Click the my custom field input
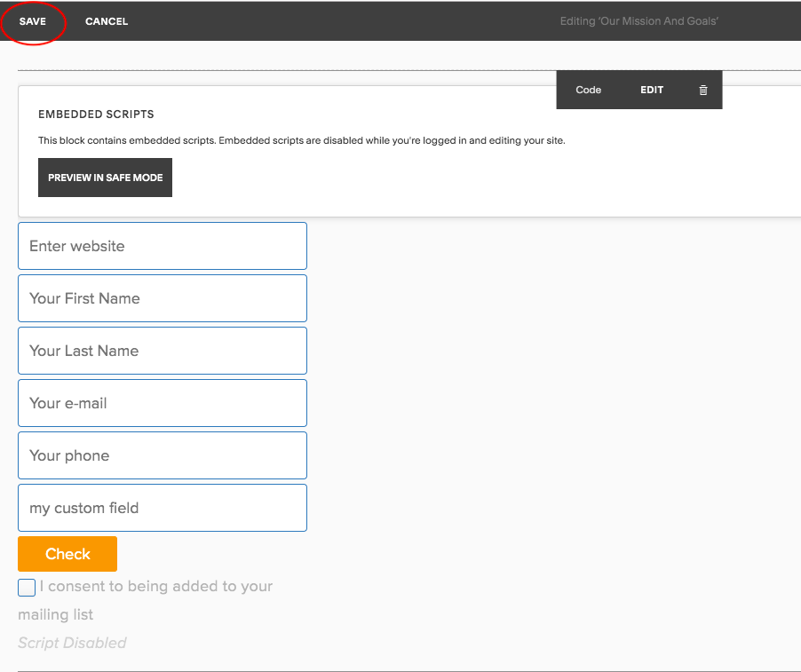Screen dimensions: 801x672 pos(163,508)
